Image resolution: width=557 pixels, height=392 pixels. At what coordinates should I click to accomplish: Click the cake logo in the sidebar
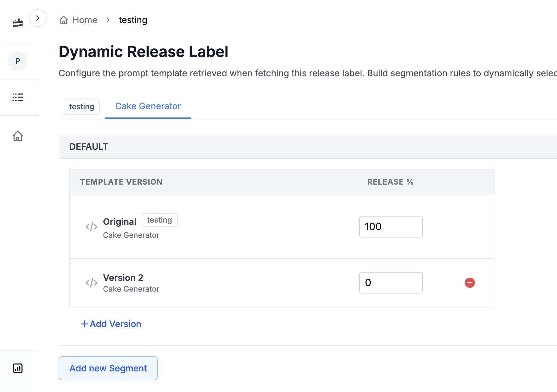(x=18, y=22)
